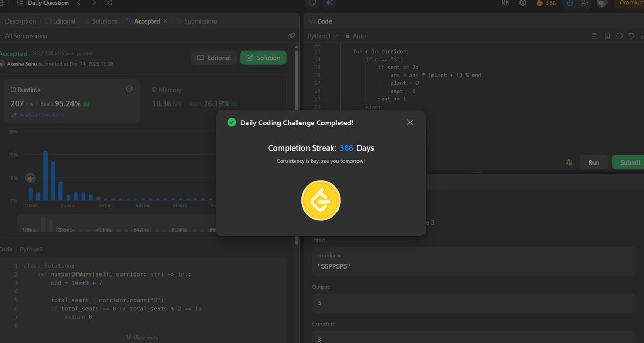Click the Premium button
644x343 pixels.
tap(629, 3)
